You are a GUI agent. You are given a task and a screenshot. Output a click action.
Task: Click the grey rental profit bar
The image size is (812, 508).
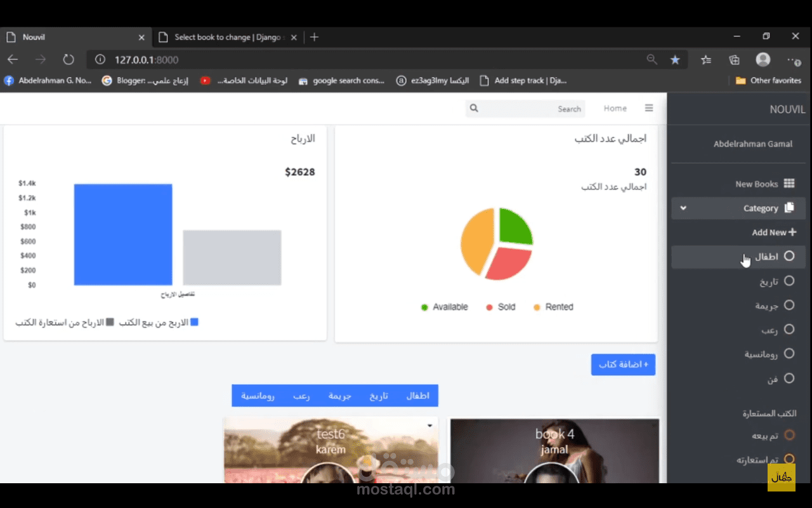click(x=232, y=258)
